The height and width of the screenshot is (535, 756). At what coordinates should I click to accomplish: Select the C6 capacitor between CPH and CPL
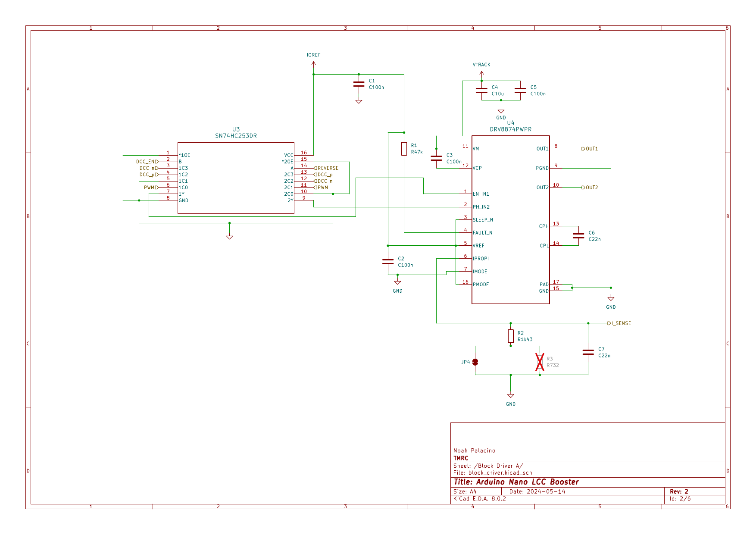(578, 236)
